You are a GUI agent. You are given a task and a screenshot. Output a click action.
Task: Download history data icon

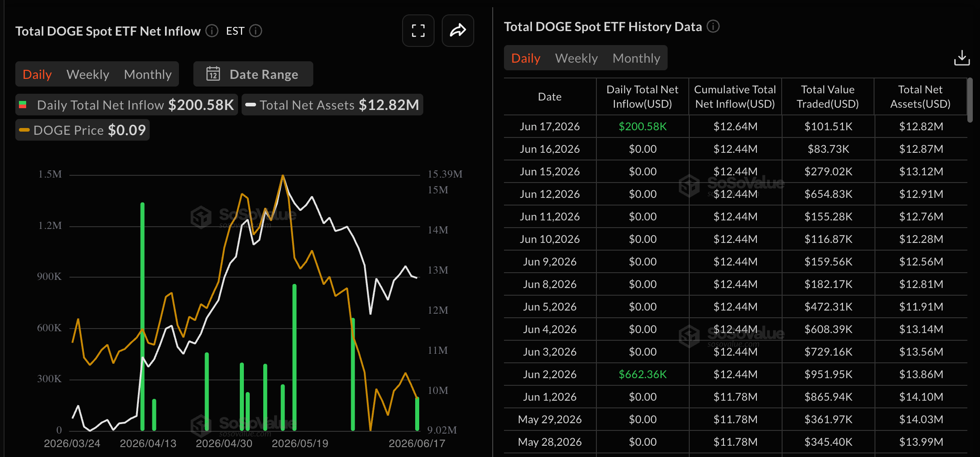tap(962, 58)
